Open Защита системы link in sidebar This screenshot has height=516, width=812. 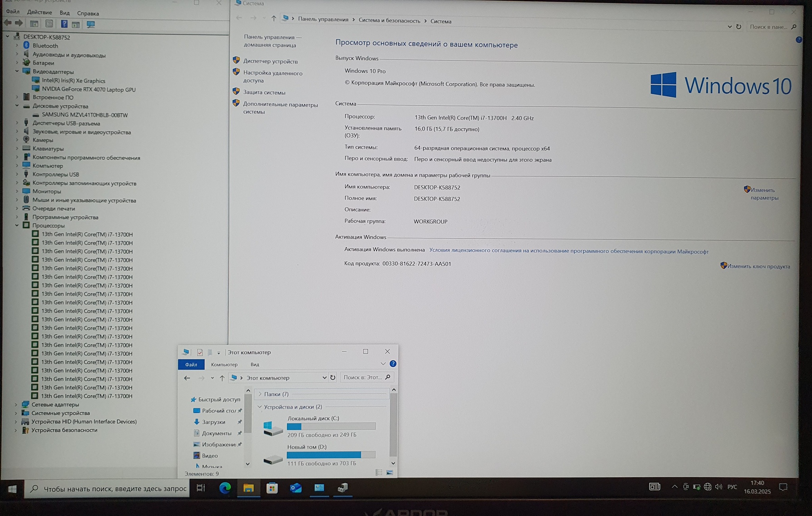pyautogui.click(x=264, y=92)
